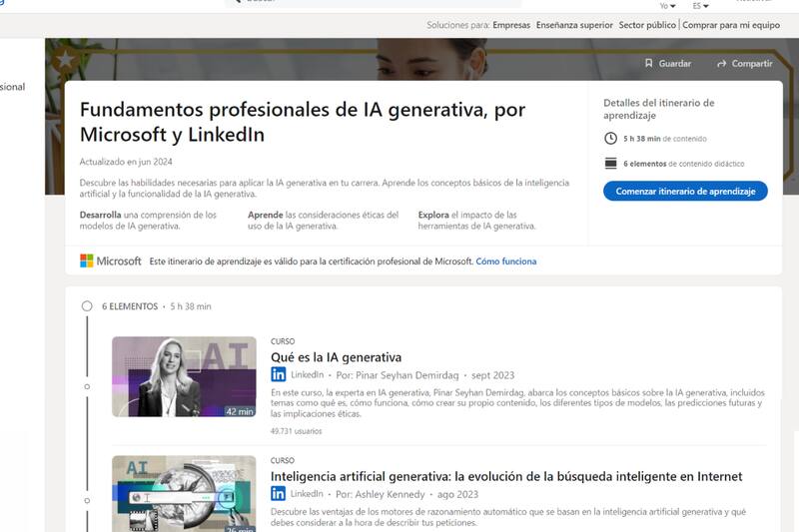This screenshot has height=532, width=799.
Task: Click the sept 2023 date text
Action: coord(492,375)
